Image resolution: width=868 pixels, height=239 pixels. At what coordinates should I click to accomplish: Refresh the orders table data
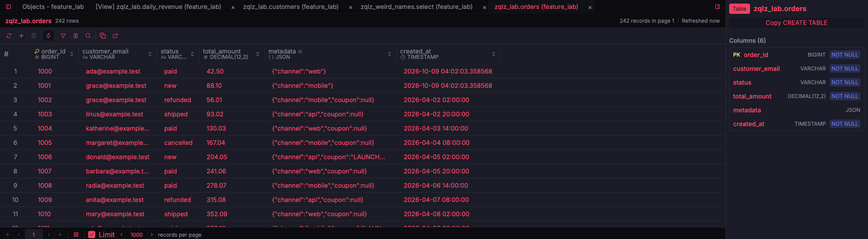[9, 36]
